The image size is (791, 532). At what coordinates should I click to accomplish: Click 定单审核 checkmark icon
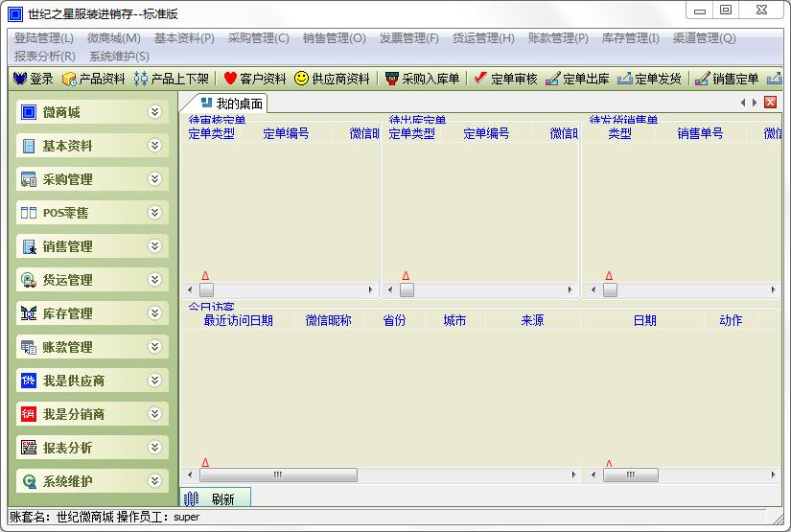(x=480, y=79)
